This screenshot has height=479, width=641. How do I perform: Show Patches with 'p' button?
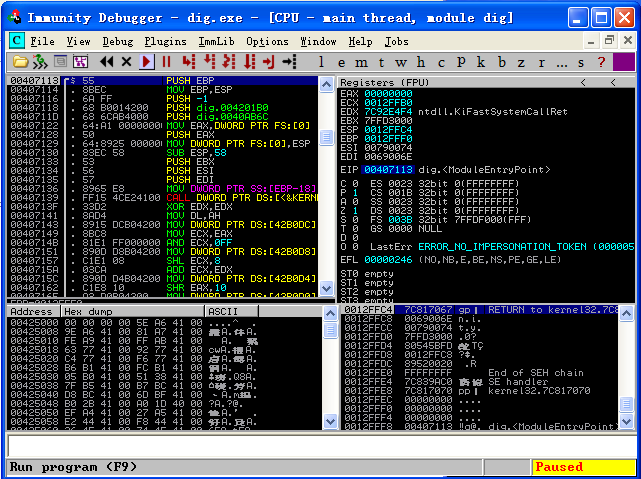[x=461, y=62]
